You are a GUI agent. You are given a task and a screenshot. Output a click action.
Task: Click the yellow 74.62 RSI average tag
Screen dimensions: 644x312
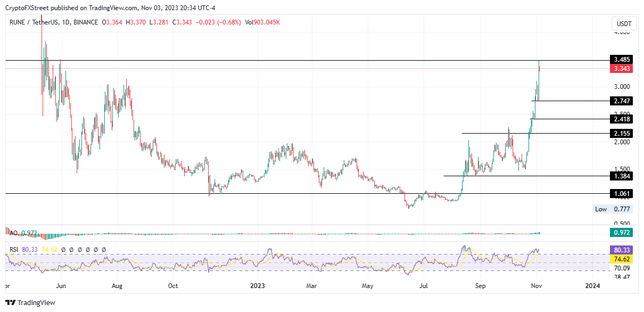click(622, 258)
